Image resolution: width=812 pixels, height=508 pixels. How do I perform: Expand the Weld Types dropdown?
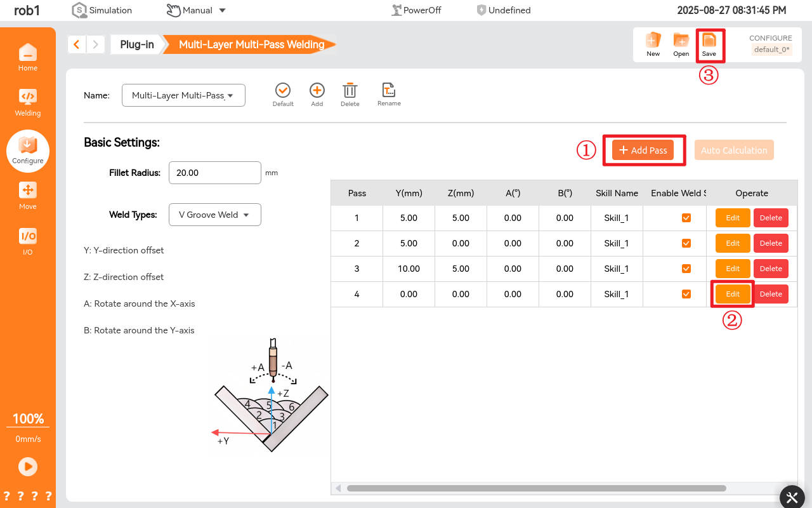pos(214,215)
